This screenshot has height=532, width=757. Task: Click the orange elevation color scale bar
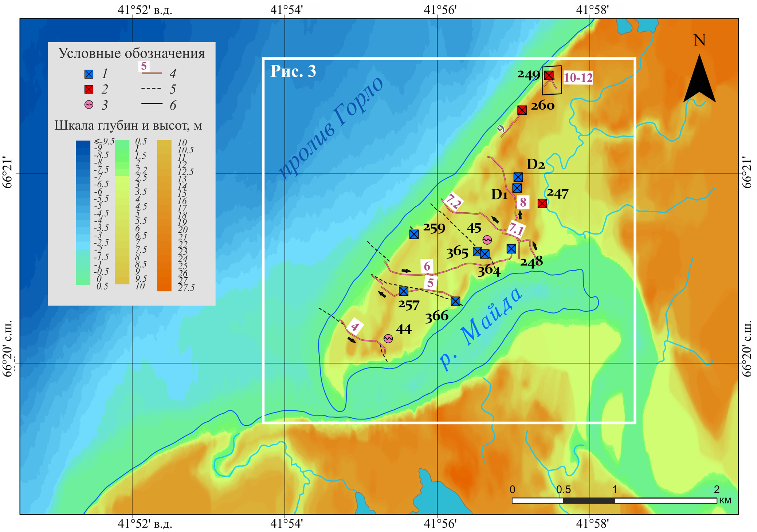164,216
